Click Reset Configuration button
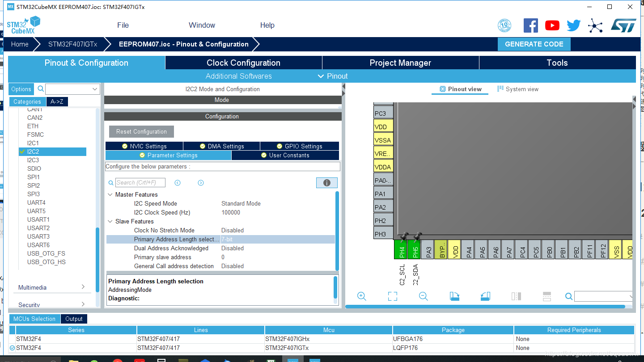This screenshot has width=644, height=362. tap(141, 131)
